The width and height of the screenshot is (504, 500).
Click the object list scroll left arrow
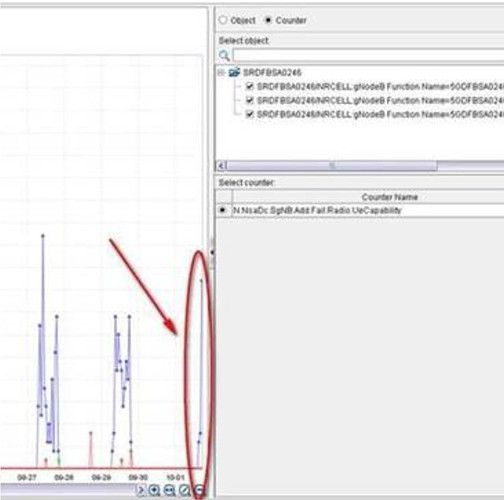(221, 165)
